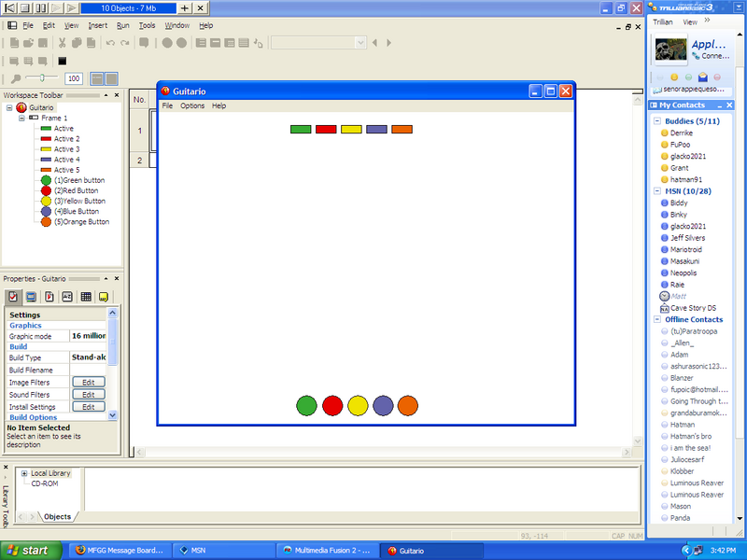Select the yellow Events tab icon in Properties
The width and height of the screenshot is (747, 560).
(104, 296)
